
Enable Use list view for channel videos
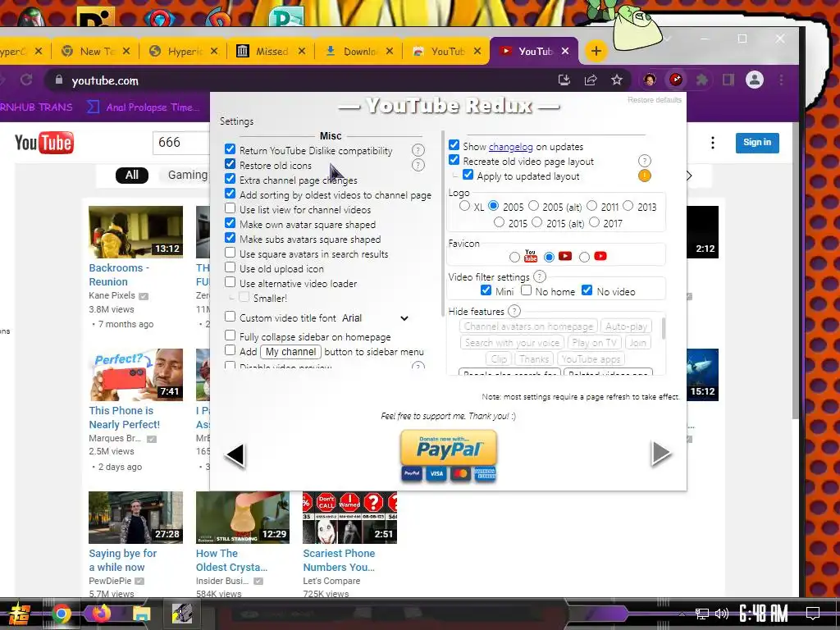point(231,208)
